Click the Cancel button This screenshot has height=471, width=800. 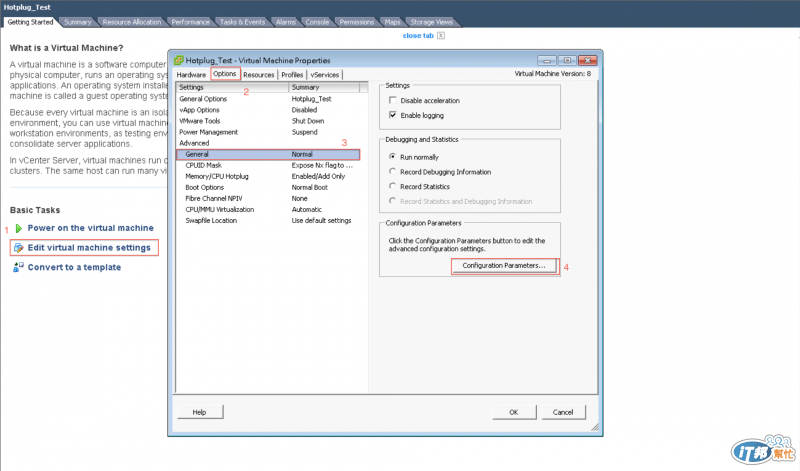click(x=563, y=412)
